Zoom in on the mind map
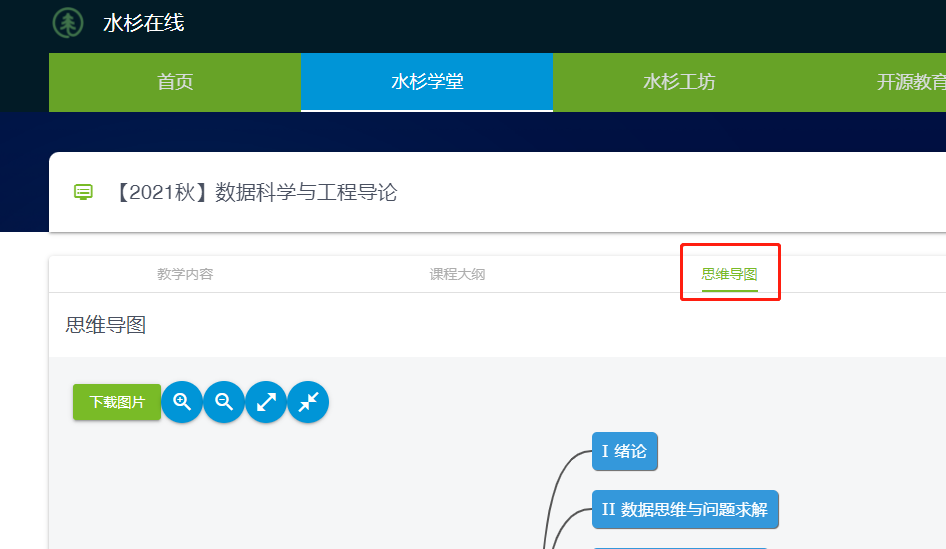946x549 pixels. (x=182, y=402)
